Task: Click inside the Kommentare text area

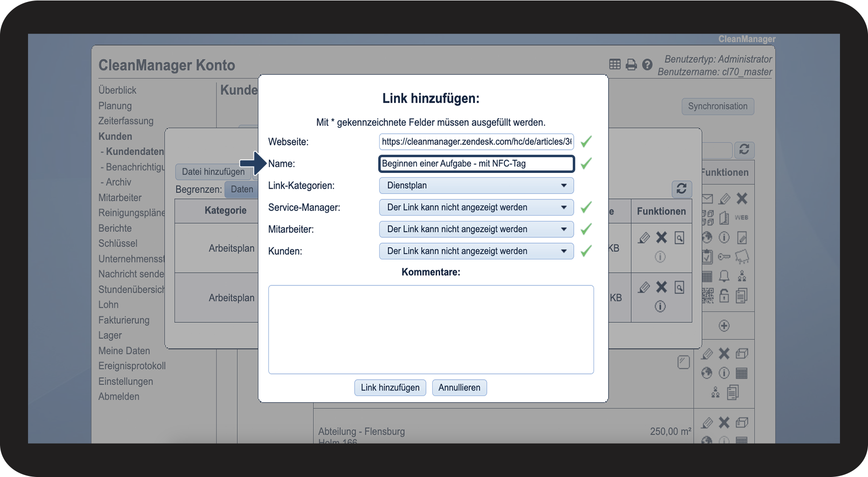Action: (431, 329)
